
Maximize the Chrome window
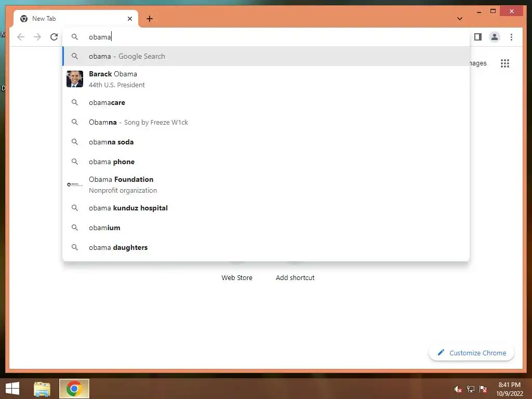(493, 11)
